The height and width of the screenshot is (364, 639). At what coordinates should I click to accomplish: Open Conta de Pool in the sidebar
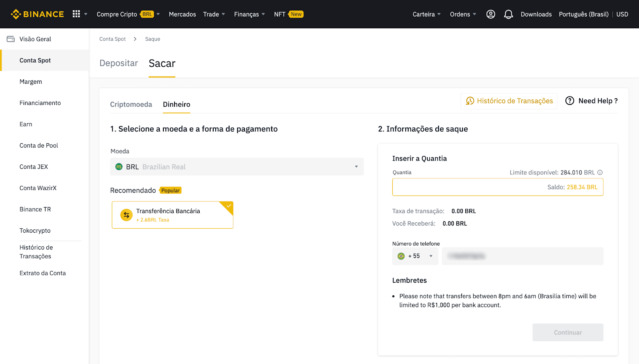39,146
